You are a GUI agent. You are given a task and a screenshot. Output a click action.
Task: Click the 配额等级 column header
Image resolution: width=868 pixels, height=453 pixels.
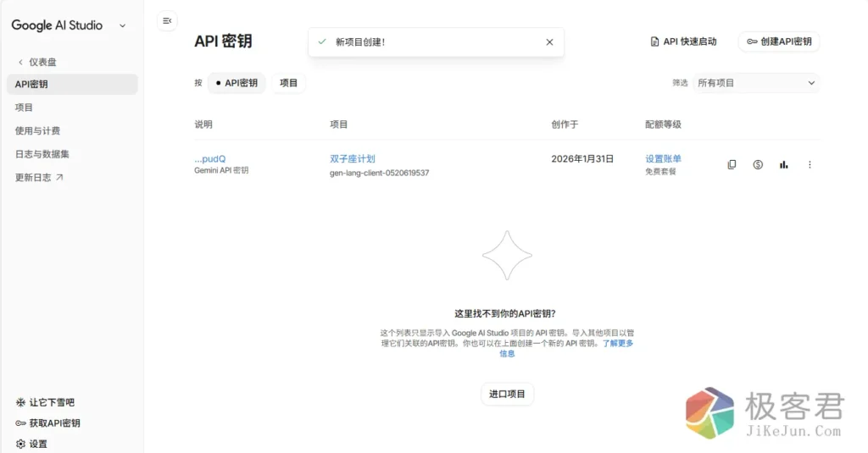[663, 124]
